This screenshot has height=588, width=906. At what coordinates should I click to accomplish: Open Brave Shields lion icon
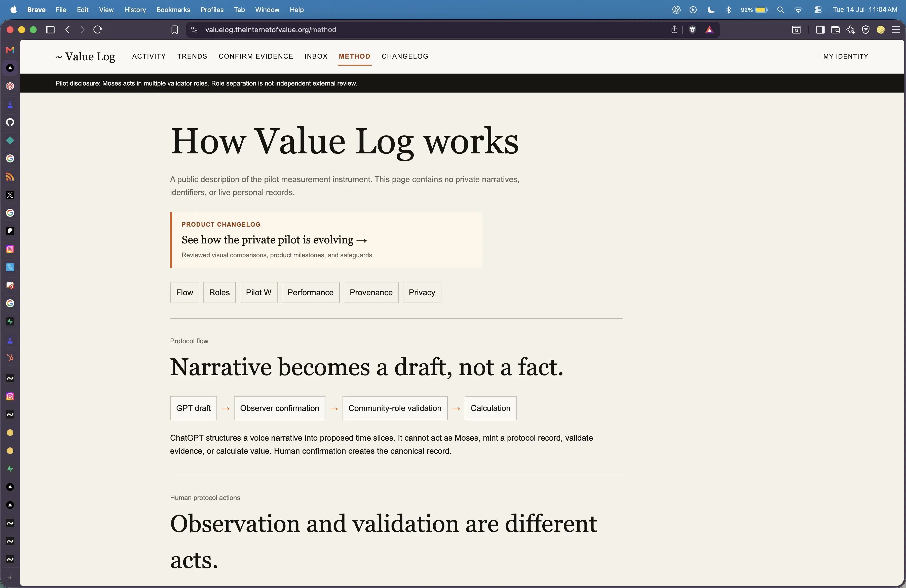[x=692, y=30]
